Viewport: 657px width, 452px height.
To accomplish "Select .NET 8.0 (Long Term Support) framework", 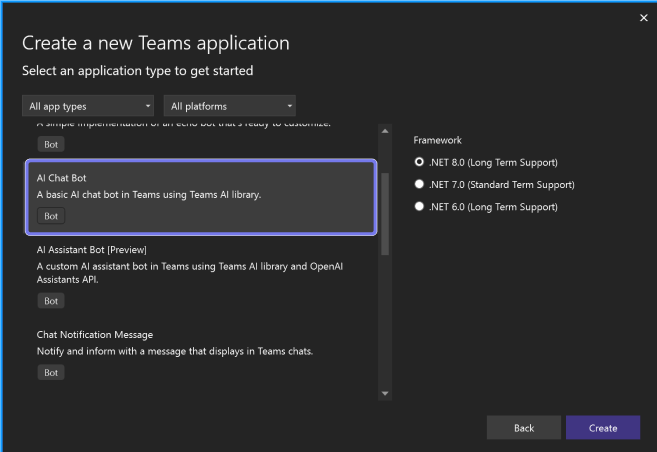I will click(x=420, y=162).
